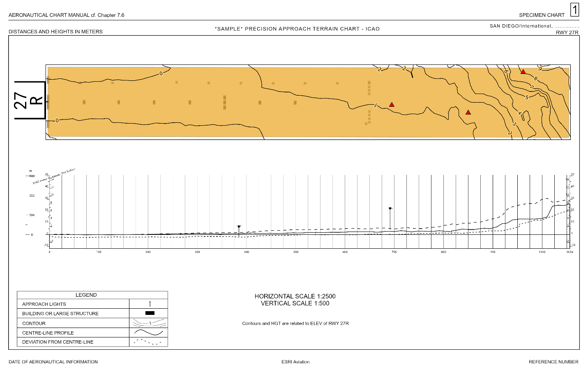Click the rightmost red obstacle triangle symbol

point(523,72)
